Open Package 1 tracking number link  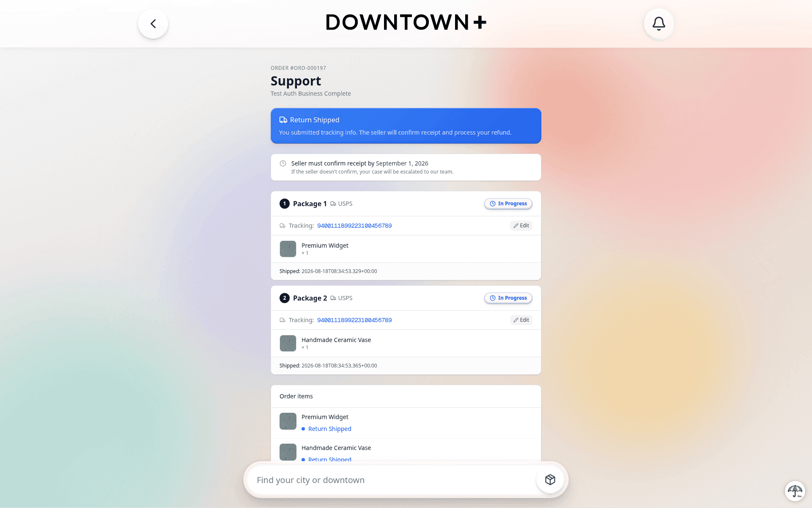coord(354,226)
